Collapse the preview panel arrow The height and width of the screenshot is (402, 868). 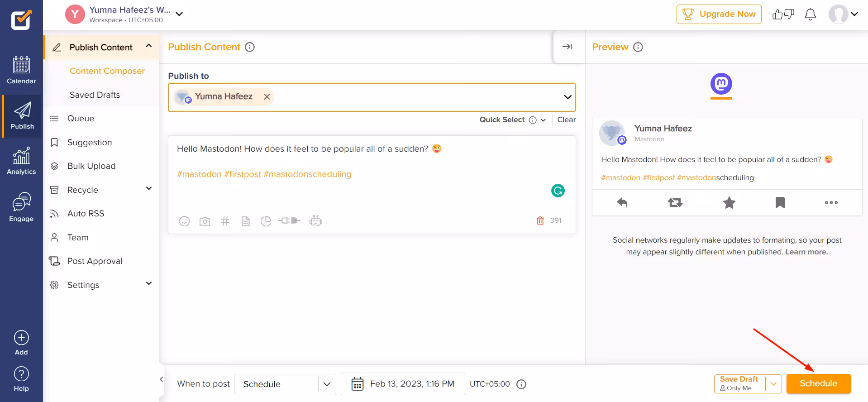pos(567,47)
